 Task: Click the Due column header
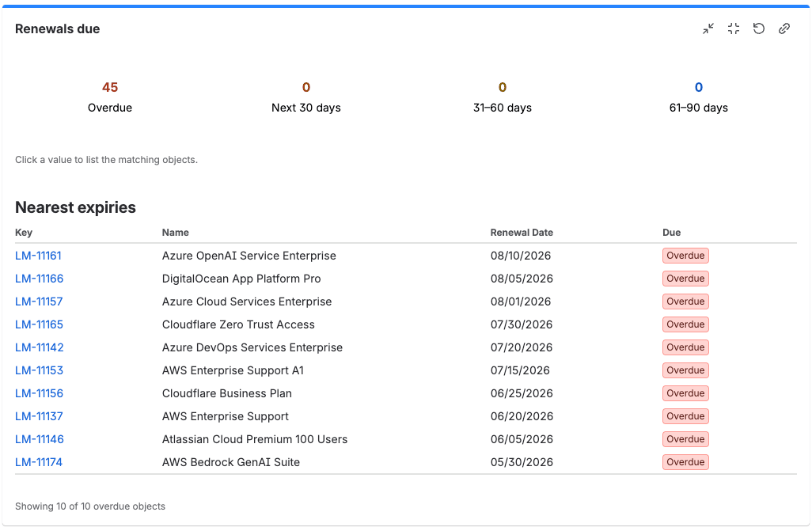tap(672, 233)
